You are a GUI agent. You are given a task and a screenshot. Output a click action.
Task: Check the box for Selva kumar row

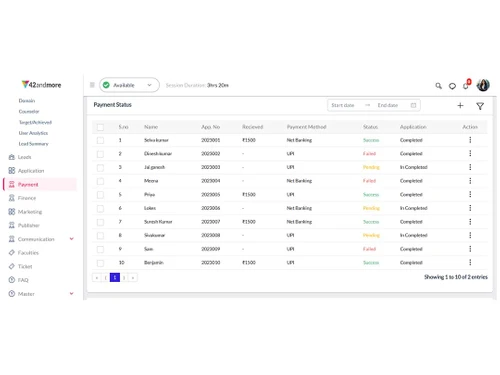click(x=100, y=140)
